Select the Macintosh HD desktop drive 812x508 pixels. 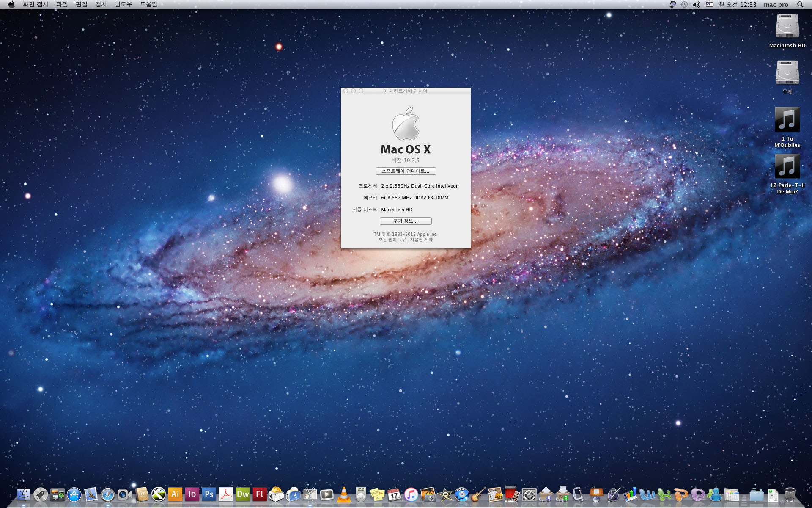787,27
